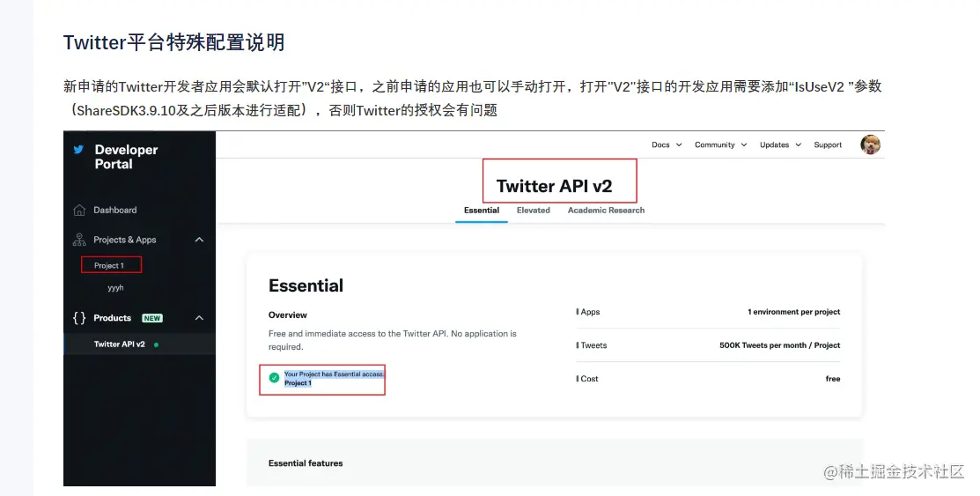Click the paragraph starting with '新申请的Twitter开发者应用'
This screenshot has width=980, height=496.
pos(473,98)
